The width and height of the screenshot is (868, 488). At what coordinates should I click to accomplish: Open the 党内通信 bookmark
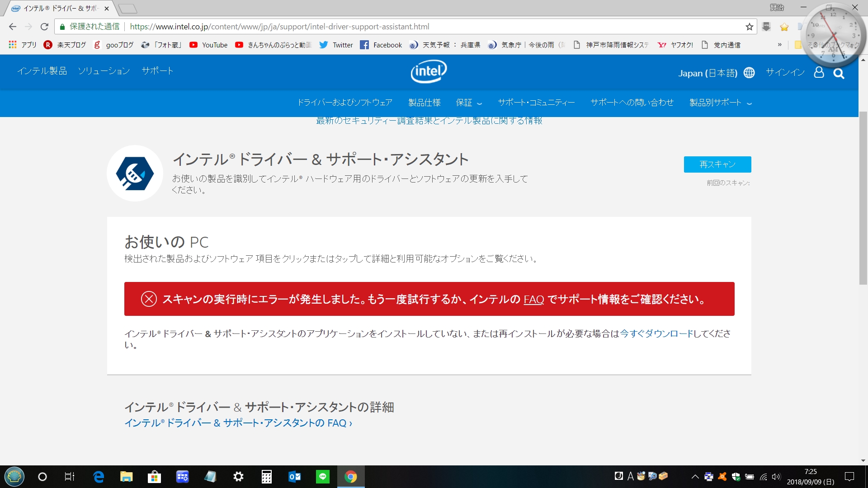coord(721,45)
